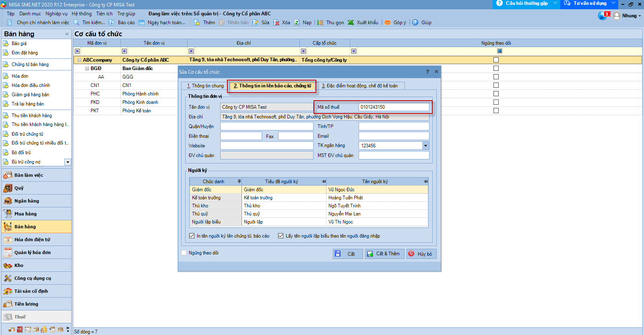Open the Danh mục menu
This screenshot has width=644, height=335.
pos(30,14)
